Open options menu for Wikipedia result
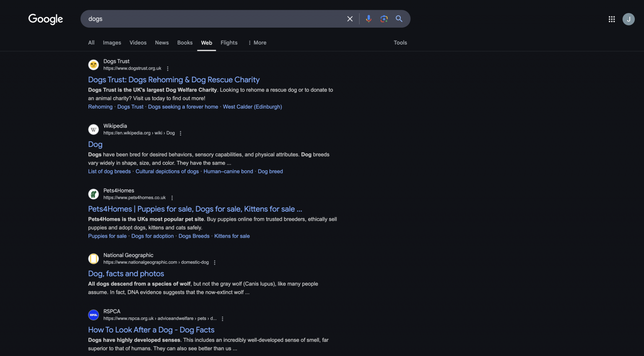The height and width of the screenshot is (356, 644). pos(181,133)
